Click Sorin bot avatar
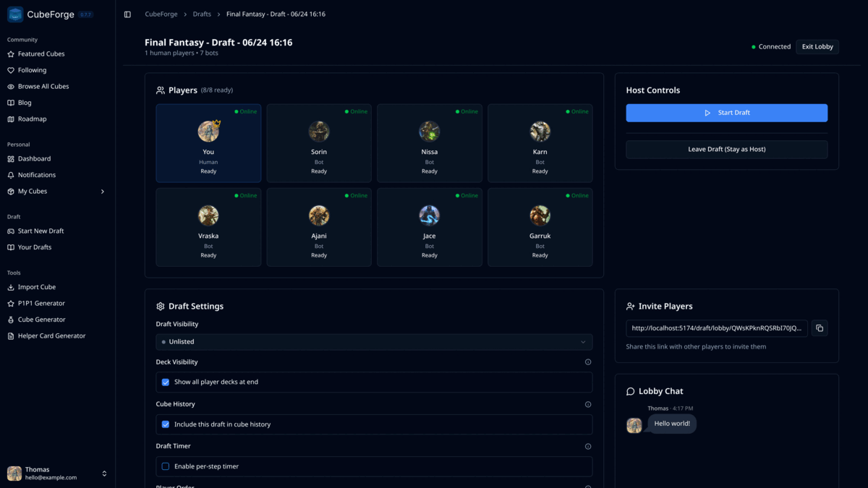Screen dimensions: 868x488 319,132
